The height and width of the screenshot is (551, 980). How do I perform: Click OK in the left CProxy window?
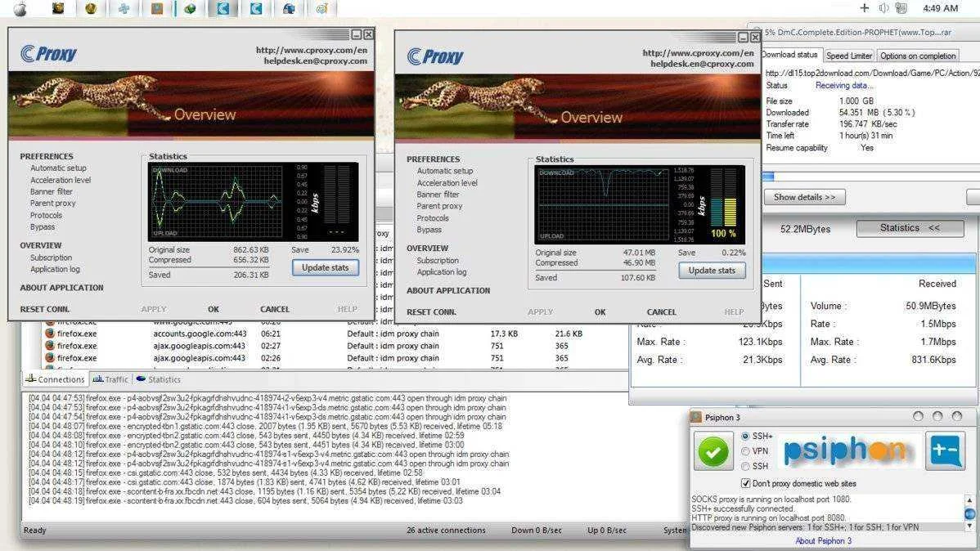tap(214, 309)
